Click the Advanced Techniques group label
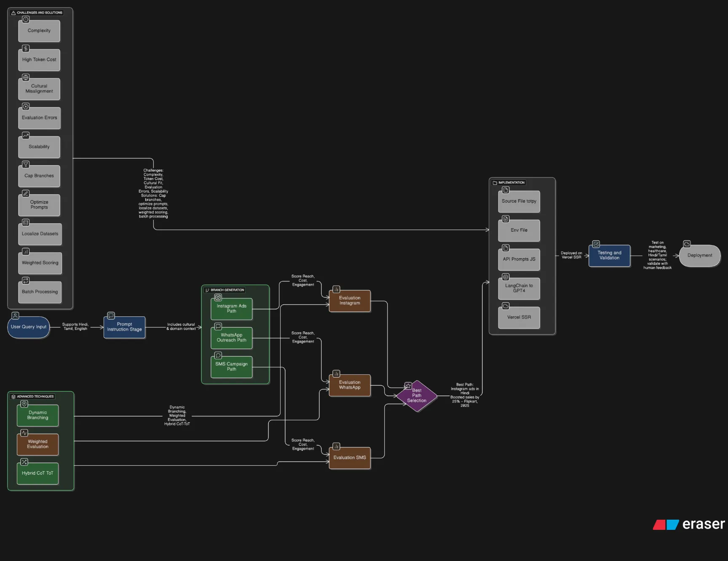 point(32,396)
